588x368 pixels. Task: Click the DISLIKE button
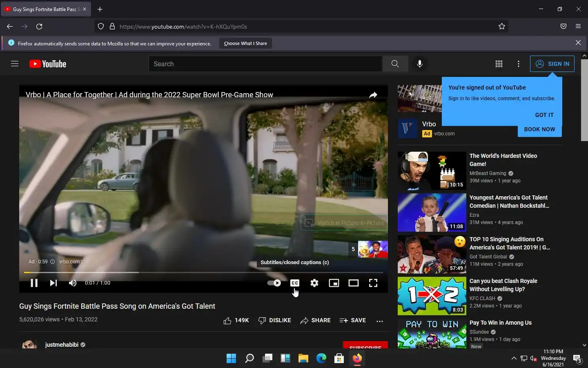pos(275,321)
